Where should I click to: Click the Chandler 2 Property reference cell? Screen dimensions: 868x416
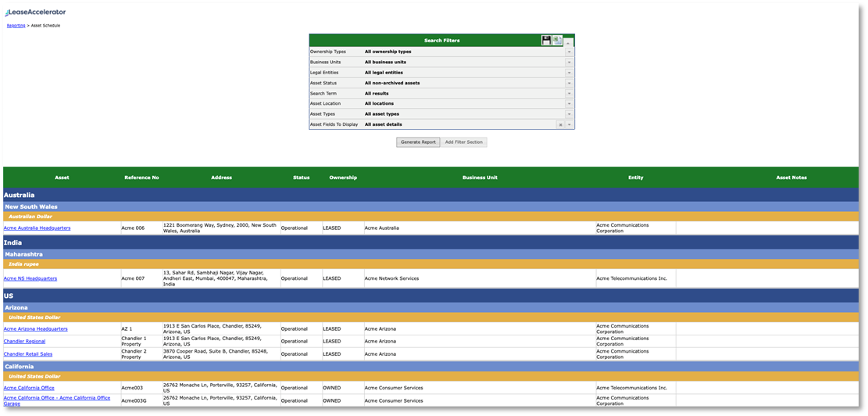(x=141, y=354)
